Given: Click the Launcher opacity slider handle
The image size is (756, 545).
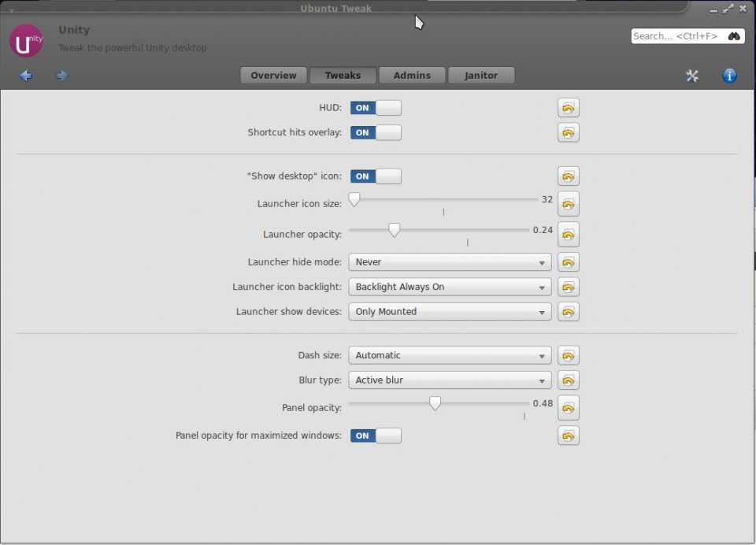Looking at the screenshot, I should coord(394,230).
